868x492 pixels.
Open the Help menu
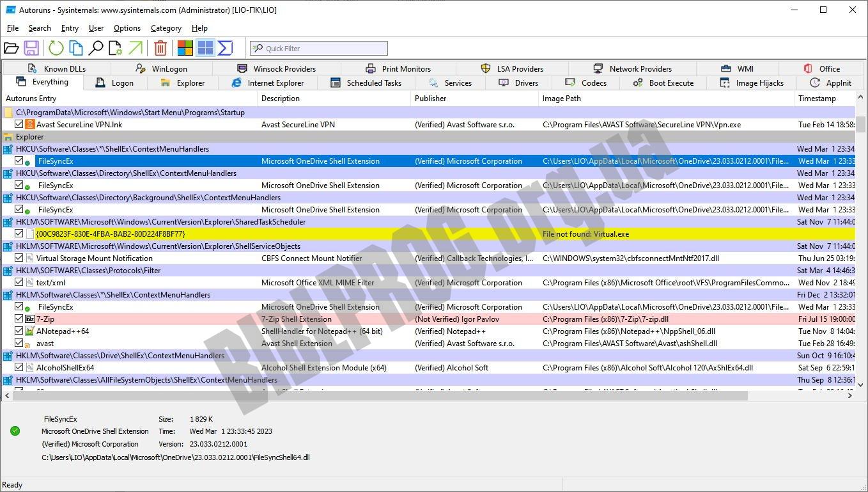[199, 28]
